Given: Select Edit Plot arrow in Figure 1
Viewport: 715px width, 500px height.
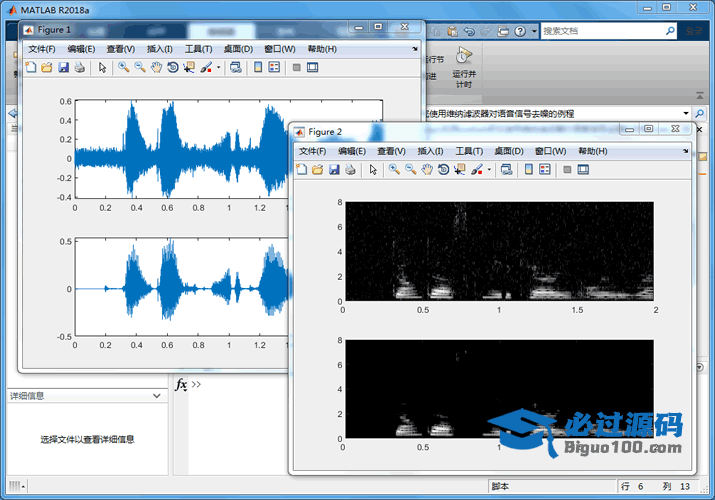Looking at the screenshot, I should click(102, 67).
